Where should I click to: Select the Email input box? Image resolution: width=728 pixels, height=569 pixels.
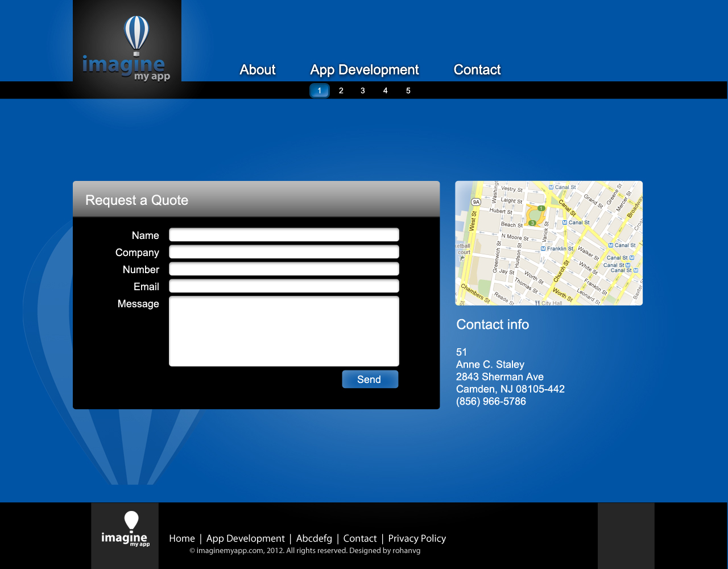point(284,286)
